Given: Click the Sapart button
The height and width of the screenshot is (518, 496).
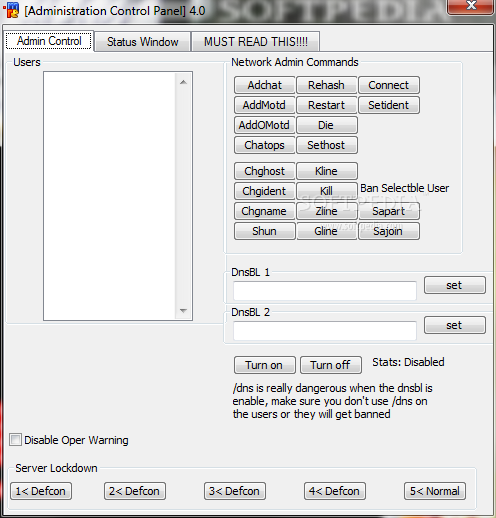Looking at the screenshot, I should [x=389, y=211].
